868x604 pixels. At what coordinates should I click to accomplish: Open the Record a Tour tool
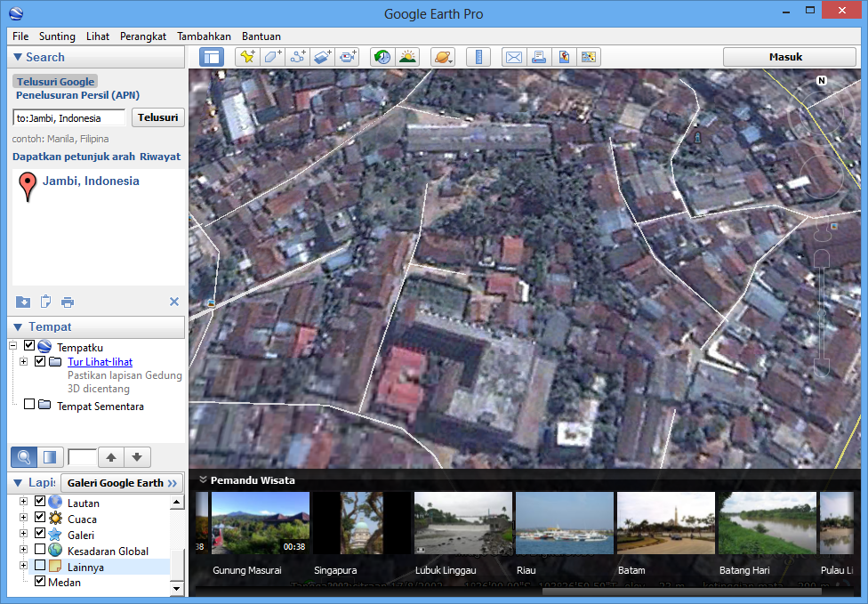[349, 56]
